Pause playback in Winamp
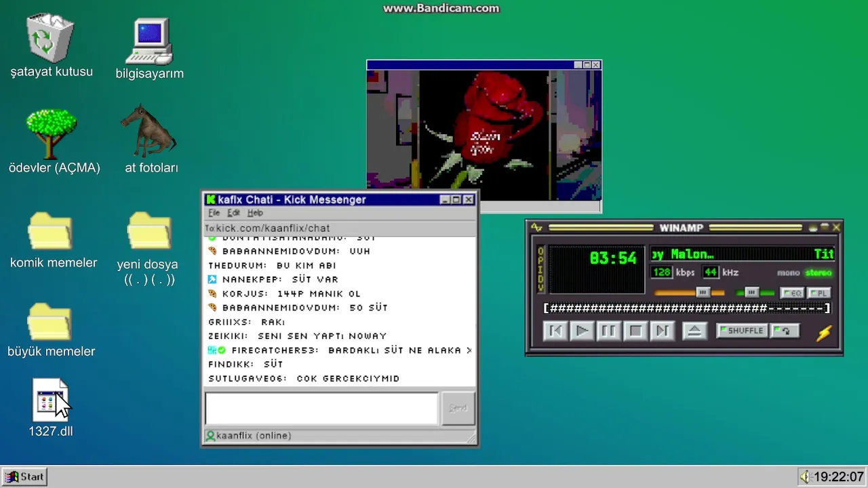The height and width of the screenshot is (488, 868). coord(608,331)
